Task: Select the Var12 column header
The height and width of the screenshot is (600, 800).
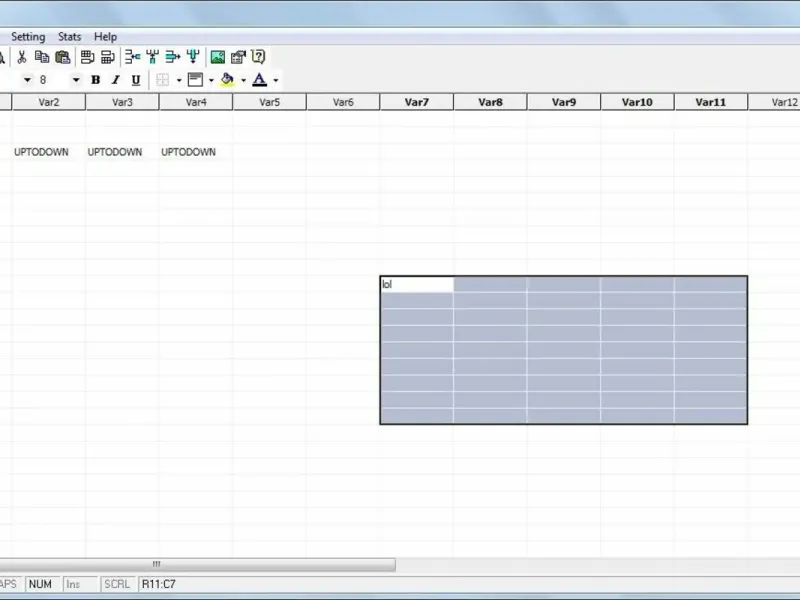Action: [x=774, y=102]
